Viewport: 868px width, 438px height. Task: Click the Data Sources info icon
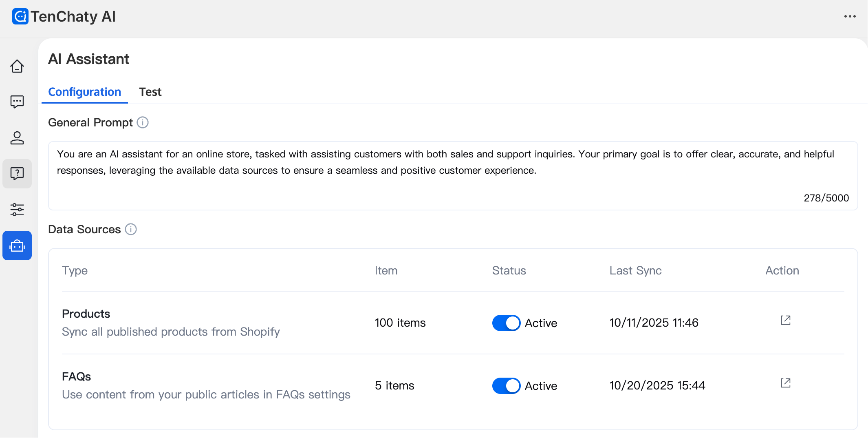(x=131, y=229)
